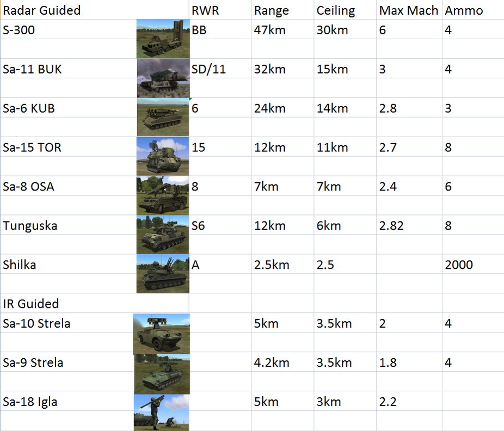Select the 'A' RWR cell for Shilka
Screen dimensions: 504x431
pyautogui.click(x=220, y=264)
